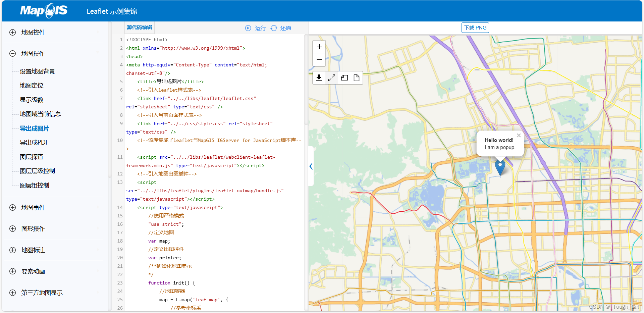Screen dimensions: 644x313
Task: Select the 导出成图片 example
Action: [34, 128]
